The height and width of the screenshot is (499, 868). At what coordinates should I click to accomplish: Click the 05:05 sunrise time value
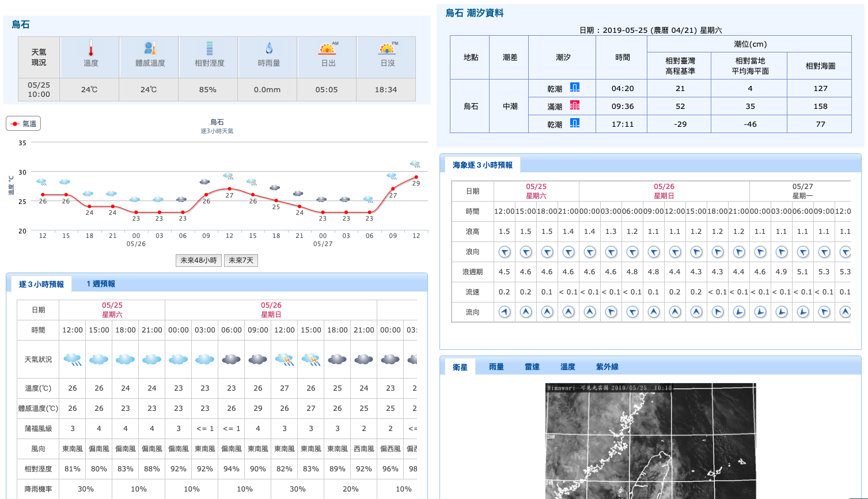[x=327, y=89]
